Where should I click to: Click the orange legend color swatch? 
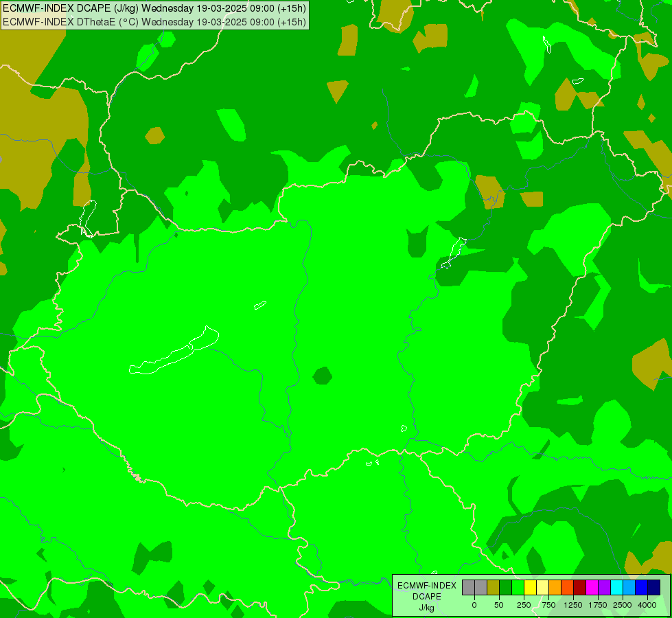pyautogui.click(x=555, y=588)
